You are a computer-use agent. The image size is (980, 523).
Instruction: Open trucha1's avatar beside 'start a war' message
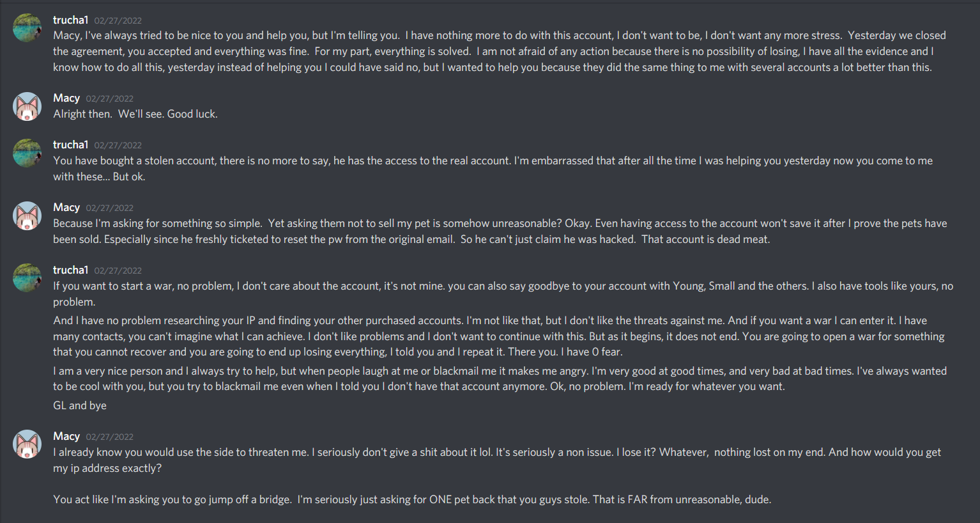[27, 278]
